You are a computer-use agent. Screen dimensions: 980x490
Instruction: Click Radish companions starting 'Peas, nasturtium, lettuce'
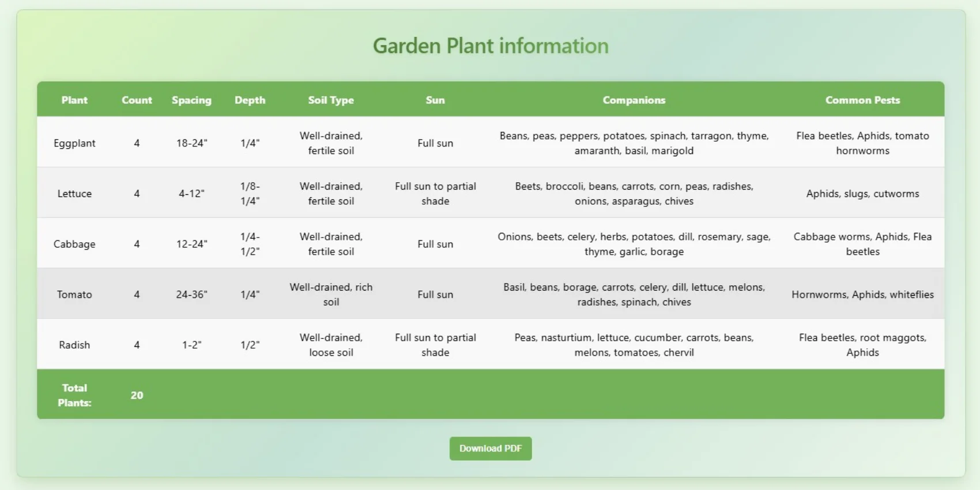tap(634, 345)
